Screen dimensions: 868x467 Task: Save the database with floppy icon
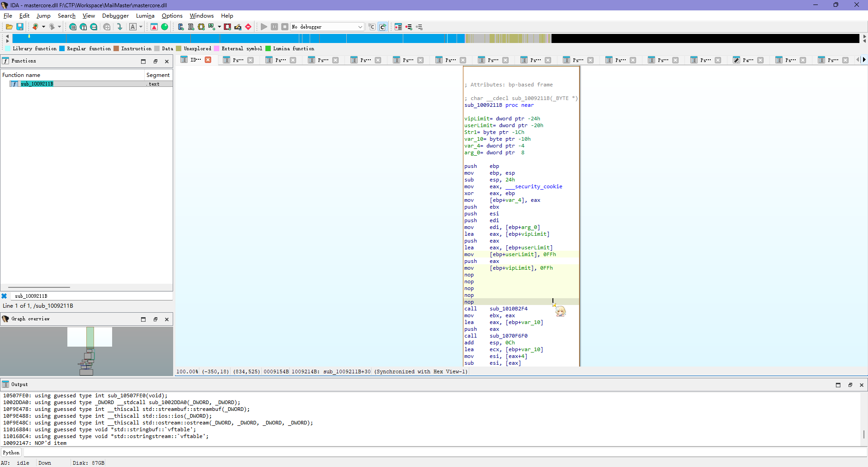pyautogui.click(x=20, y=27)
